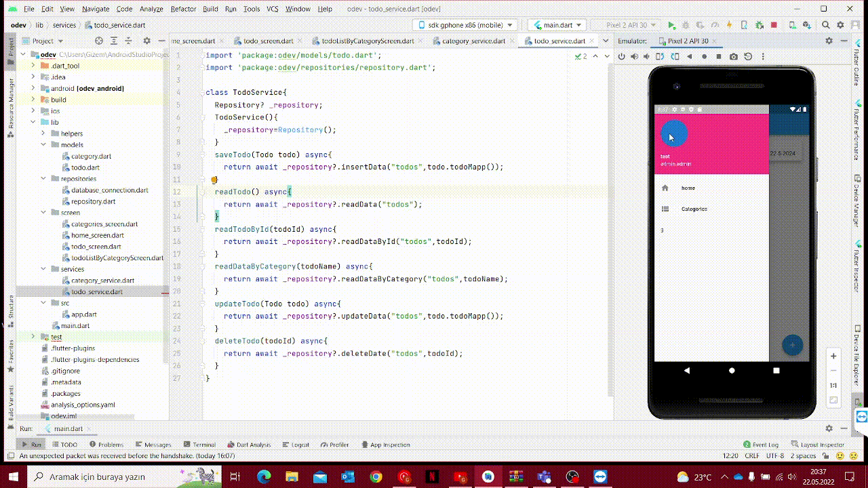868x488 pixels.
Task: Click emulator toolbar Home circle icon
Action: click(x=704, y=57)
